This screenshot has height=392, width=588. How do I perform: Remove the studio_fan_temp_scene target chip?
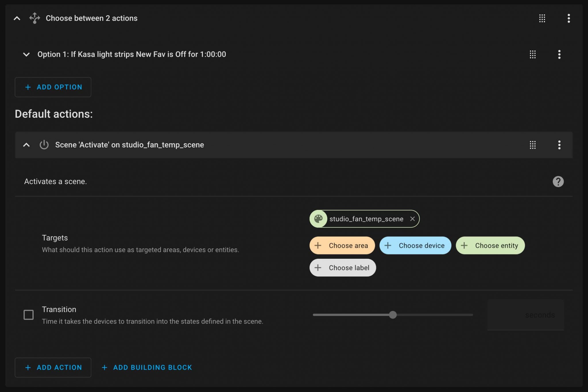[413, 219]
